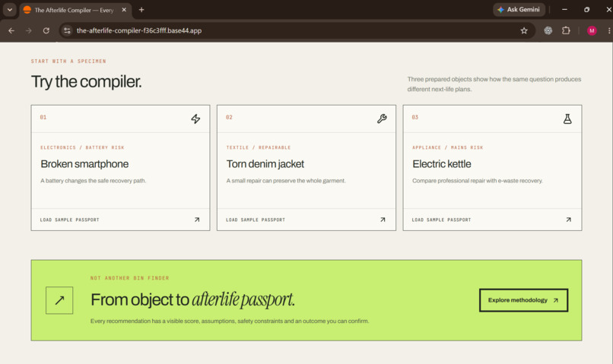
Task: Click card number 01 label
Action: tap(43, 117)
